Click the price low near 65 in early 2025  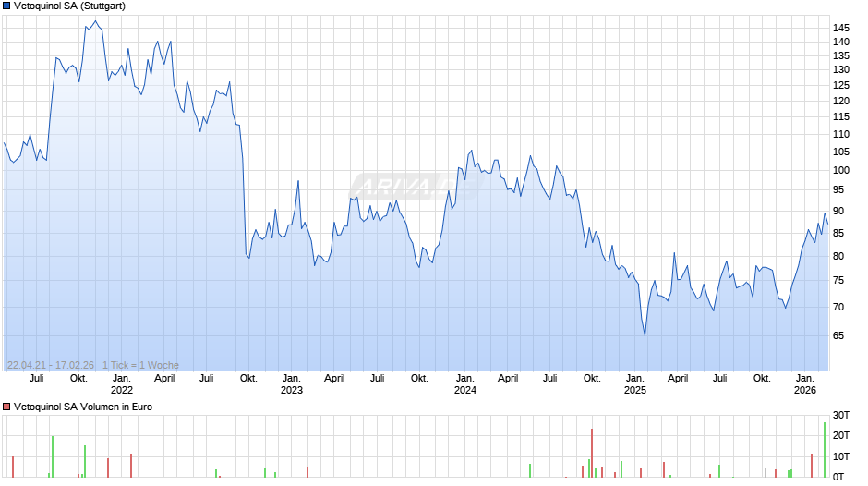coord(645,335)
